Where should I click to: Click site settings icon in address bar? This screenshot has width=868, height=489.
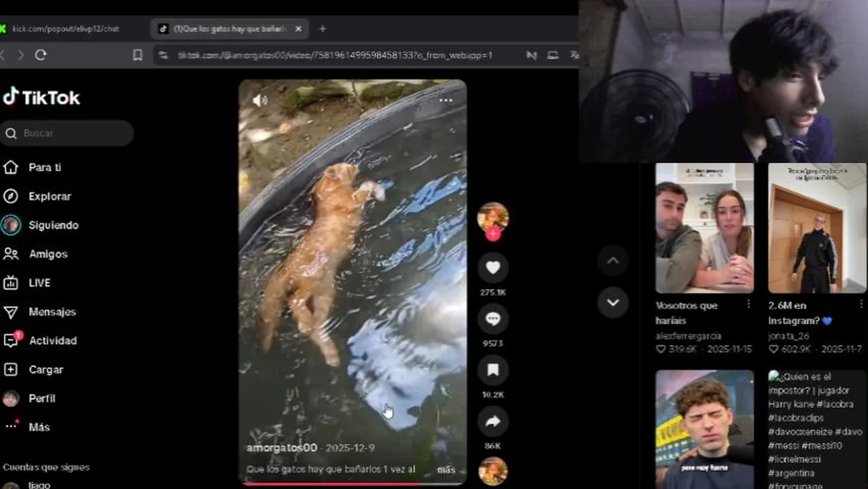[x=163, y=55]
